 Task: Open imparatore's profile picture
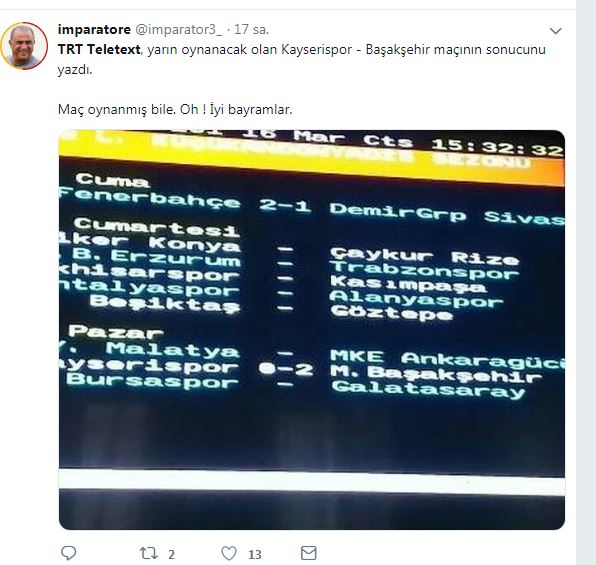[x=24, y=46]
